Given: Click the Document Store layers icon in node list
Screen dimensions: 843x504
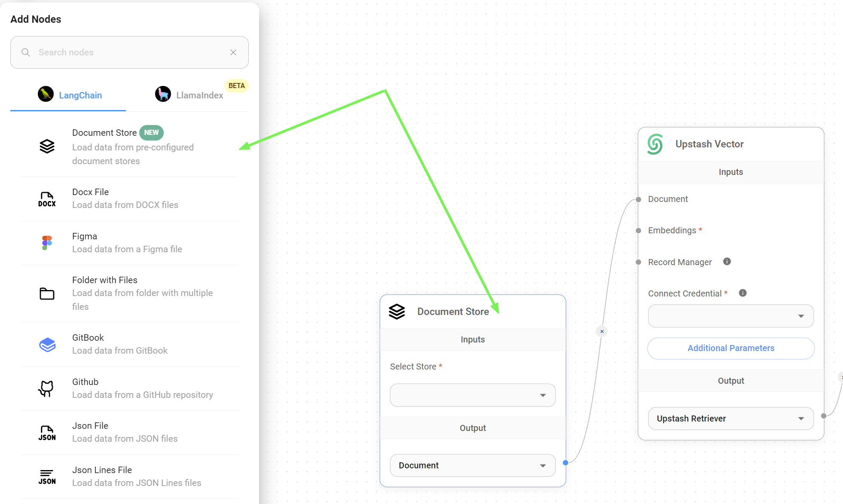Looking at the screenshot, I should point(47,147).
